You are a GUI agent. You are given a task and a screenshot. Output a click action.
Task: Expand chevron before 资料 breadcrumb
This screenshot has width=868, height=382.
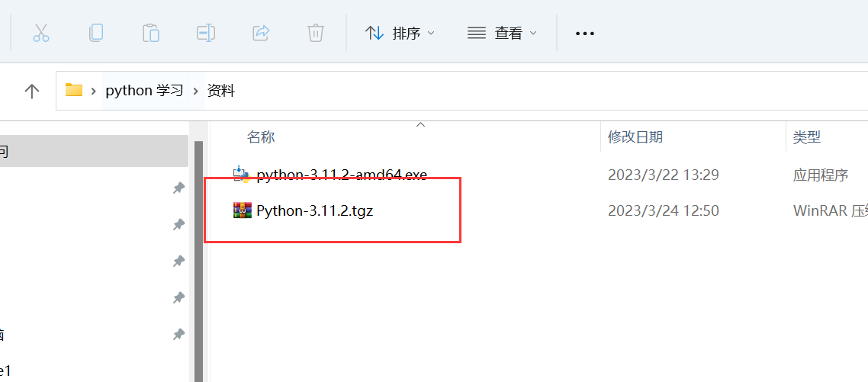195,91
